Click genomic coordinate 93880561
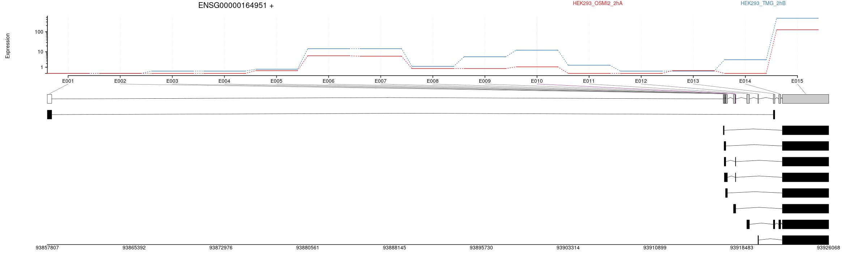868x253 pixels. click(308, 248)
